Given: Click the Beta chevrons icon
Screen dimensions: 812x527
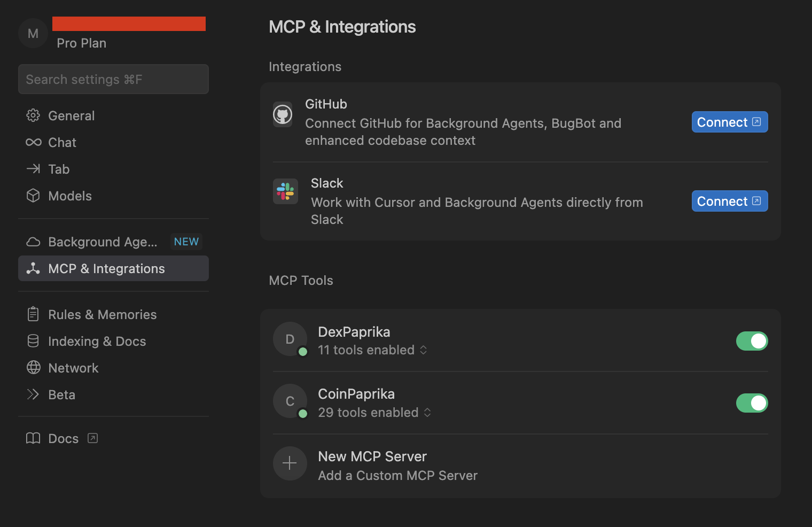Looking at the screenshot, I should coord(33,394).
